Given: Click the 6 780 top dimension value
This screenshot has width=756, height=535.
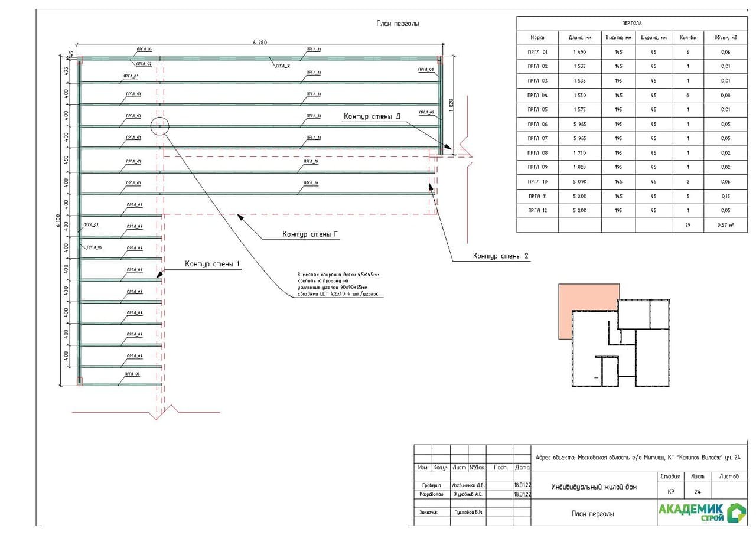Looking at the screenshot, I should tap(260, 43).
